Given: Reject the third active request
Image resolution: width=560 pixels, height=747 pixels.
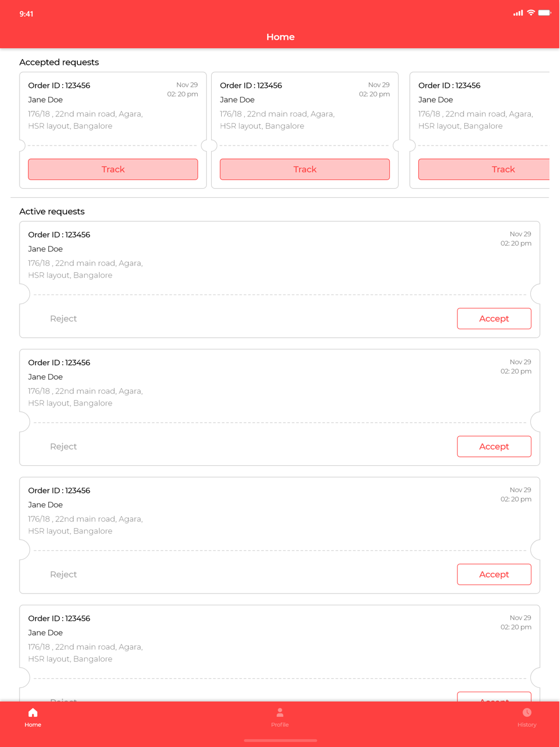Looking at the screenshot, I should pyautogui.click(x=63, y=574).
